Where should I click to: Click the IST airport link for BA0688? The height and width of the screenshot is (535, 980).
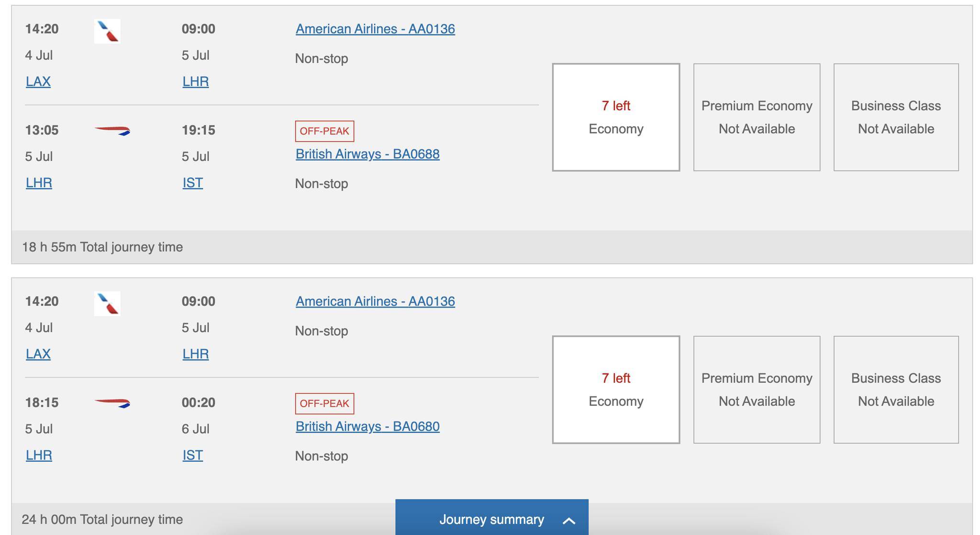(x=192, y=183)
